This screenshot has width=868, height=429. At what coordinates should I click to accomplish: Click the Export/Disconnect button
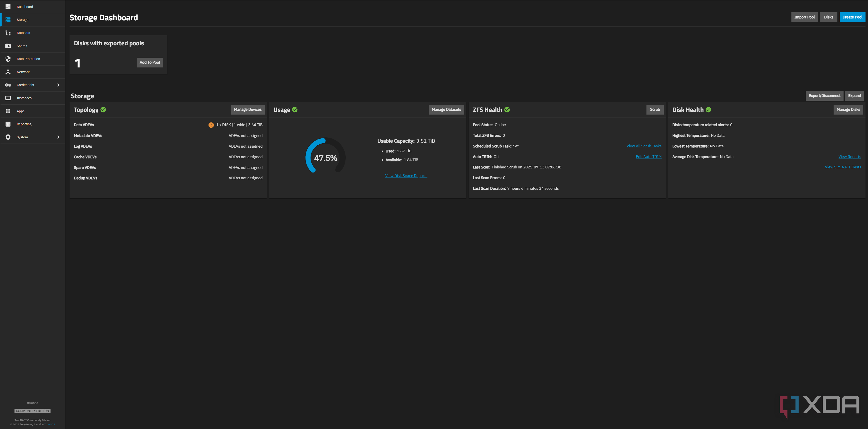824,96
